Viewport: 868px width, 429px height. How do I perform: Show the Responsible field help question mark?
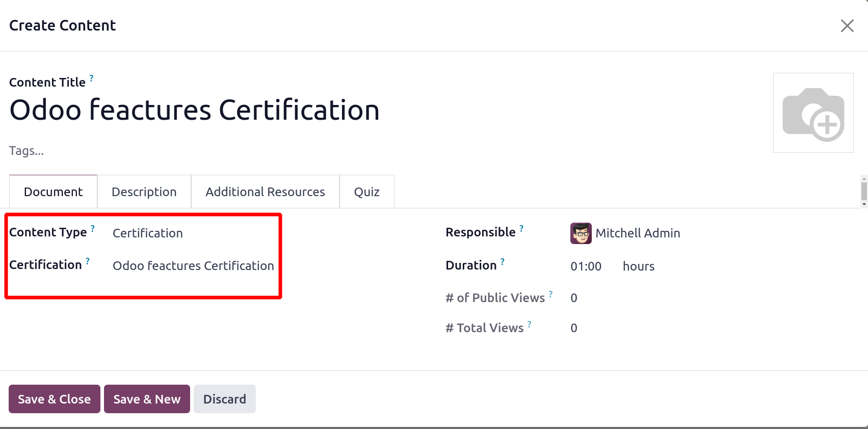tap(521, 228)
